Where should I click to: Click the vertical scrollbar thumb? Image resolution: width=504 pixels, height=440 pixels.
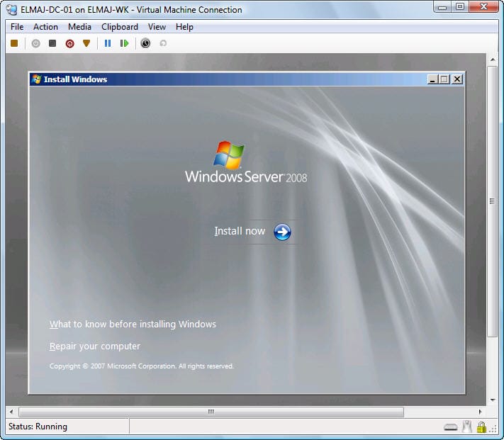[x=492, y=201]
